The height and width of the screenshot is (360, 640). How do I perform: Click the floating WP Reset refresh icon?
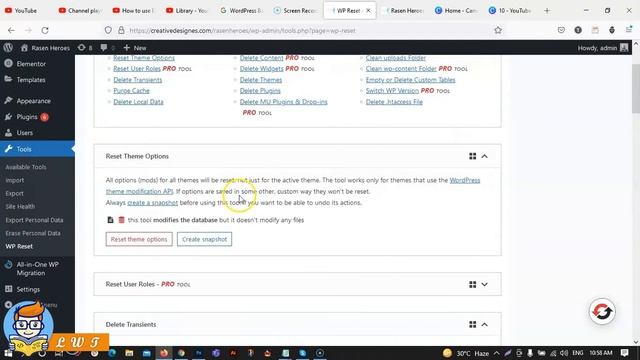tap(602, 312)
